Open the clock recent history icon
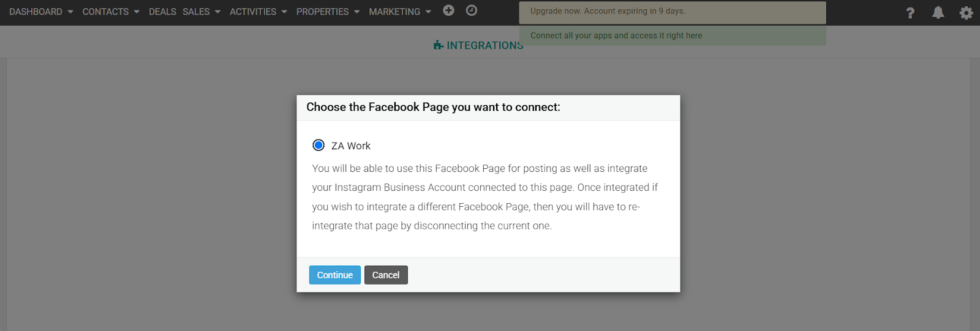Screen dimensions: 980x331 (471, 10)
